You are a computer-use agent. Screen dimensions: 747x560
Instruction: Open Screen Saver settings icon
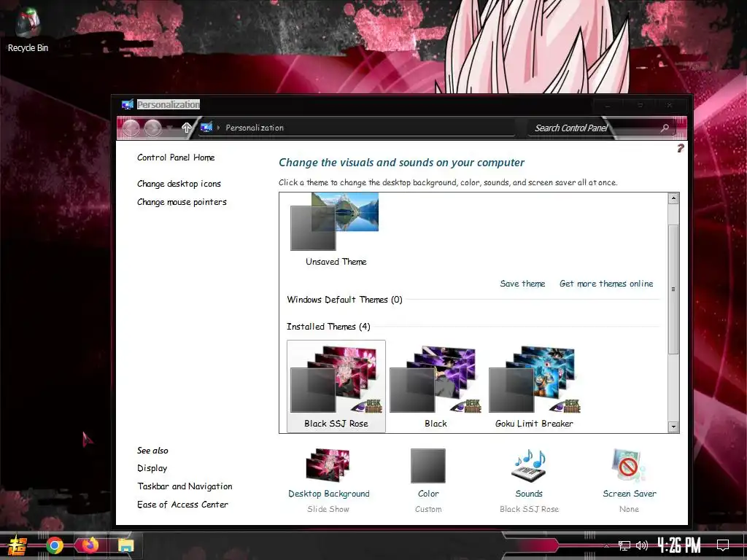[x=629, y=465]
